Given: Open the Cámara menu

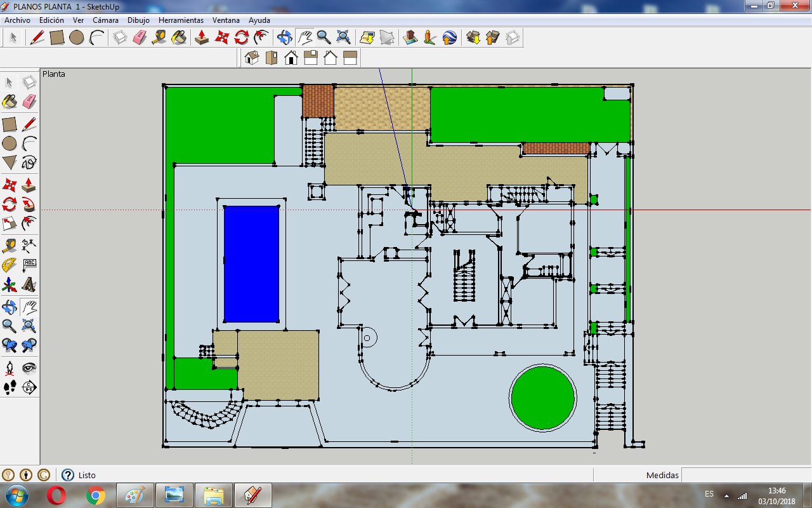Looking at the screenshot, I should [x=105, y=20].
